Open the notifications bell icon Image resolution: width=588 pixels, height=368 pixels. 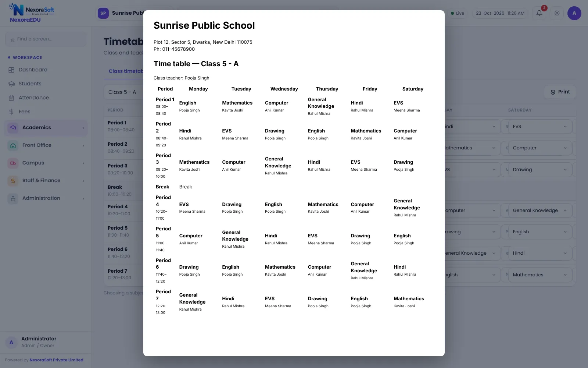pos(539,13)
